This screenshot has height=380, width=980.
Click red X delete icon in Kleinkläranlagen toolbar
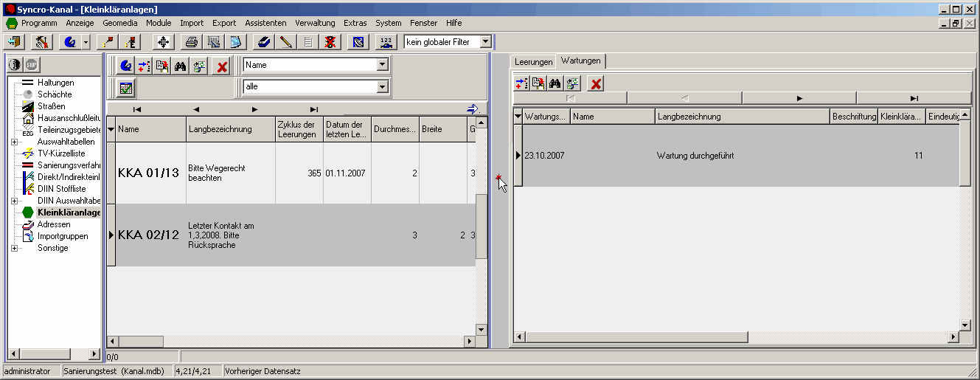[x=221, y=66]
